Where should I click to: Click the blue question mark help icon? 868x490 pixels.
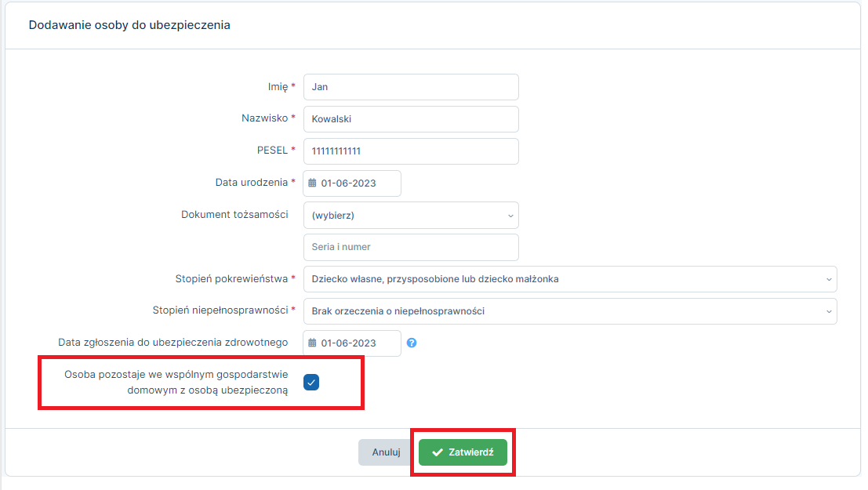pos(412,343)
